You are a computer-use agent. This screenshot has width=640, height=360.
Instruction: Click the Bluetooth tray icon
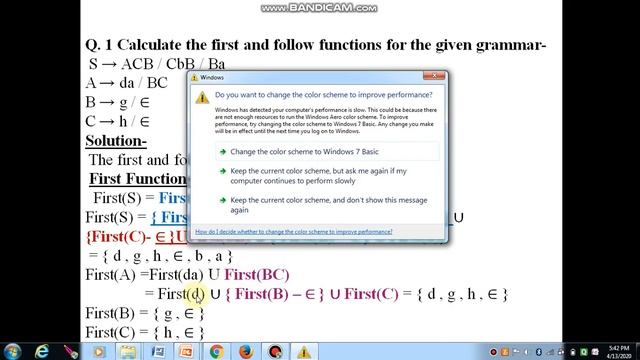(x=538, y=352)
